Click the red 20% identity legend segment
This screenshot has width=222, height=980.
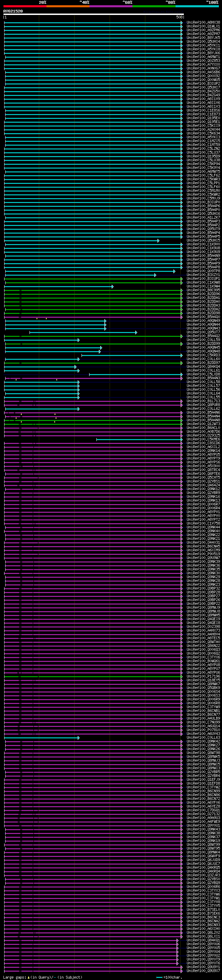25,6
